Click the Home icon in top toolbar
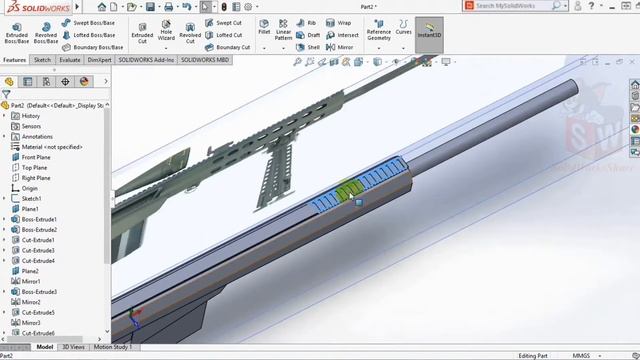Viewport: 640px width, 360px height. [102, 7]
